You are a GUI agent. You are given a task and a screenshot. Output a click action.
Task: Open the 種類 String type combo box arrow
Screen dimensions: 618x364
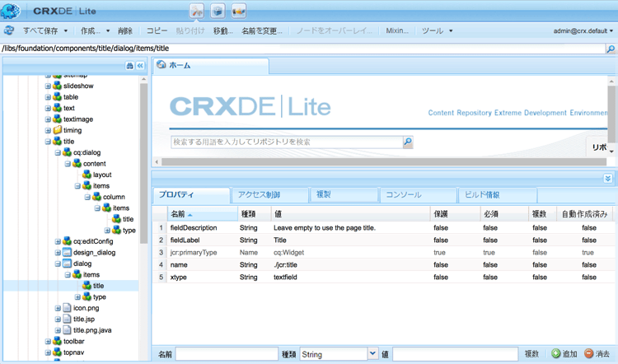coord(372,354)
